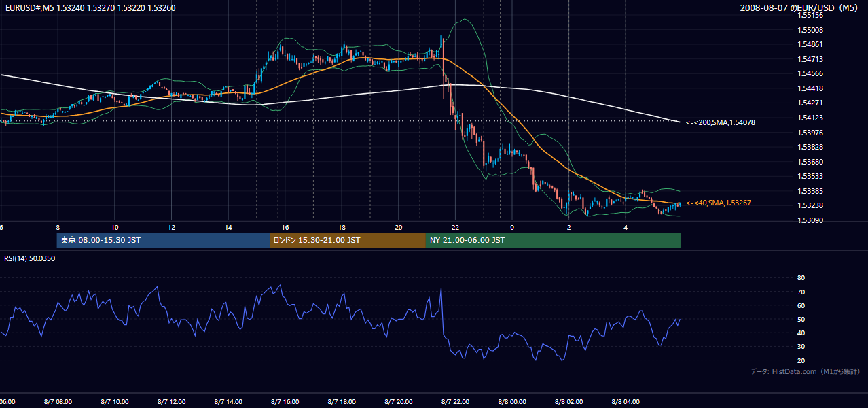Click RSI scale label 20 on right axis
The width and height of the screenshot is (868, 408).
click(x=801, y=361)
